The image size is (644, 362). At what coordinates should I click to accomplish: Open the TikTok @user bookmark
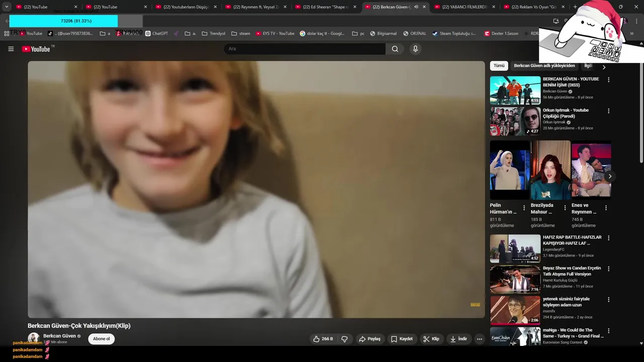70,33
